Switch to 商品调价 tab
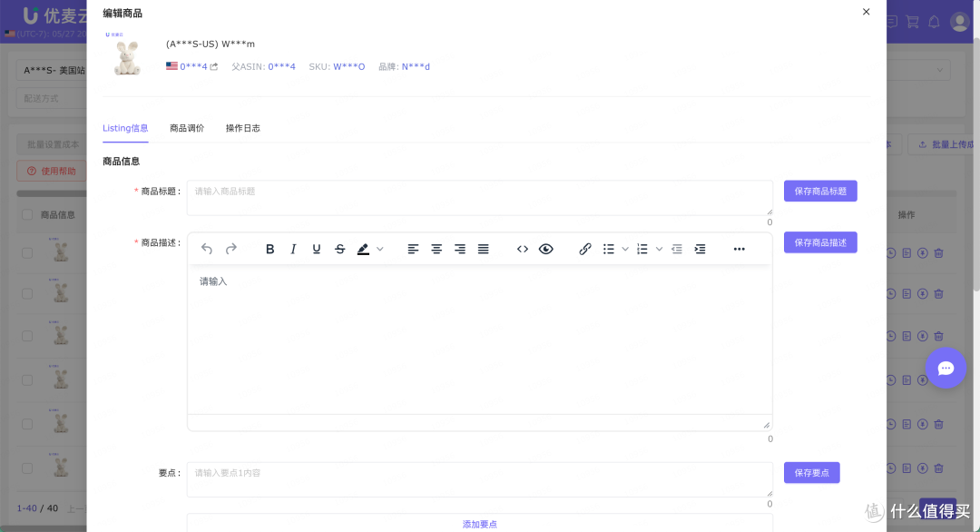The height and width of the screenshot is (532, 980). pyautogui.click(x=187, y=128)
